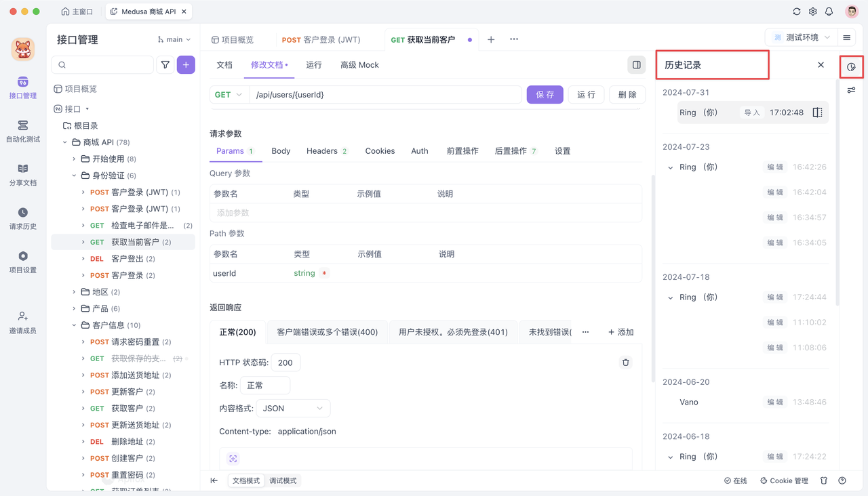
Task: Click 添加 to add a response
Action: [x=620, y=332]
